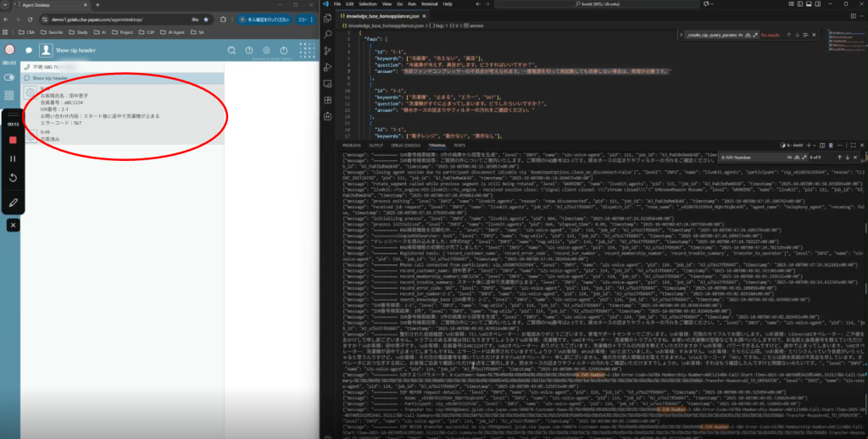Toggle Match Case in editor find widget

[738, 35]
